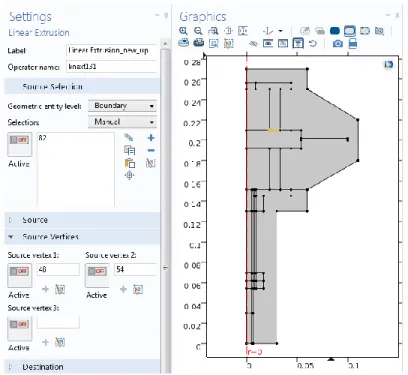Clear selection icon under Source vertex 3
This screenshot has height=375, width=408.
[60, 342]
